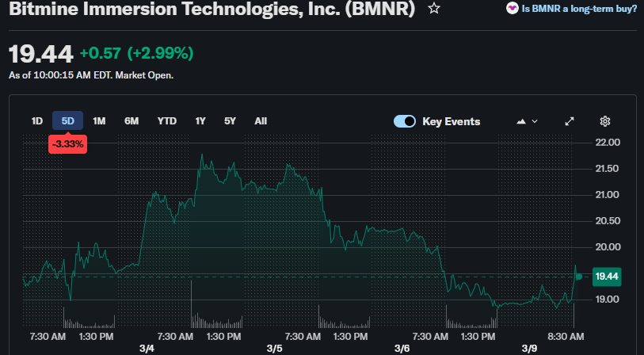Toggle the Key Events switch

point(405,121)
